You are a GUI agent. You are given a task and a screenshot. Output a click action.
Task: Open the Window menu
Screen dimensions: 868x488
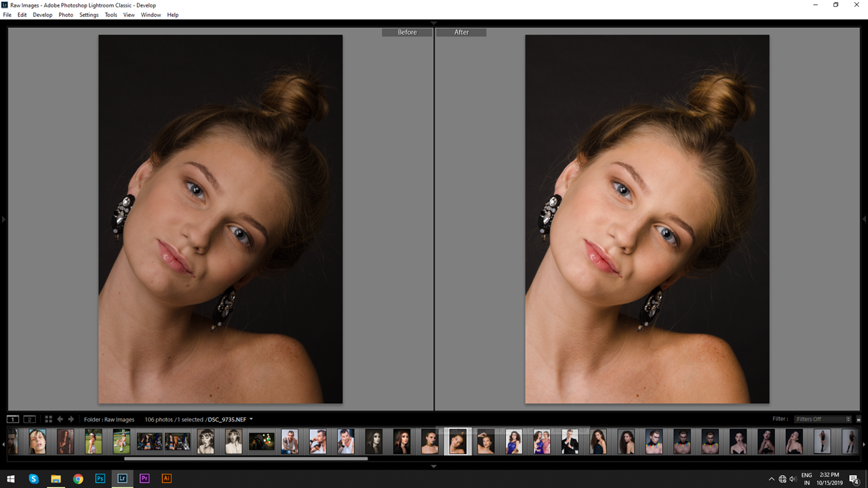151,15
